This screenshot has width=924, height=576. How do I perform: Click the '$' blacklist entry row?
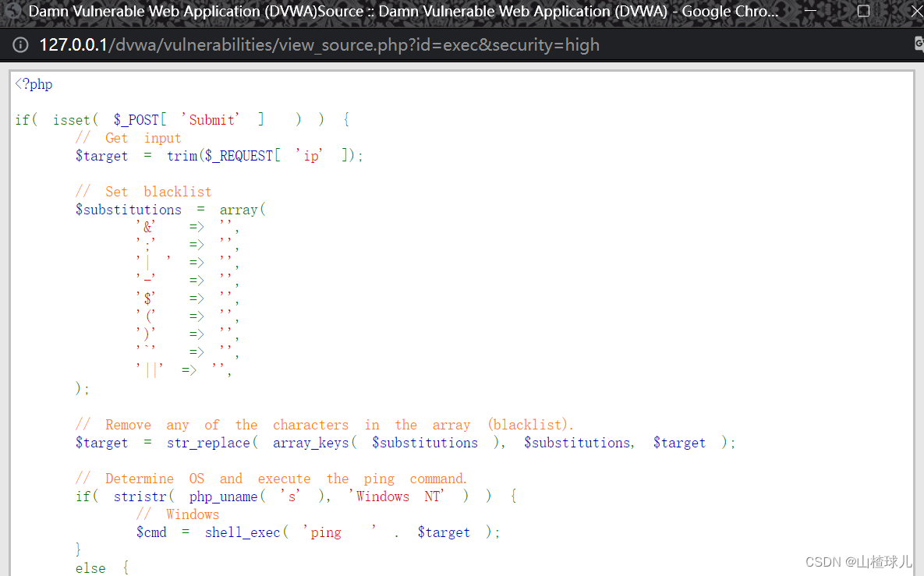pos(187,299)
